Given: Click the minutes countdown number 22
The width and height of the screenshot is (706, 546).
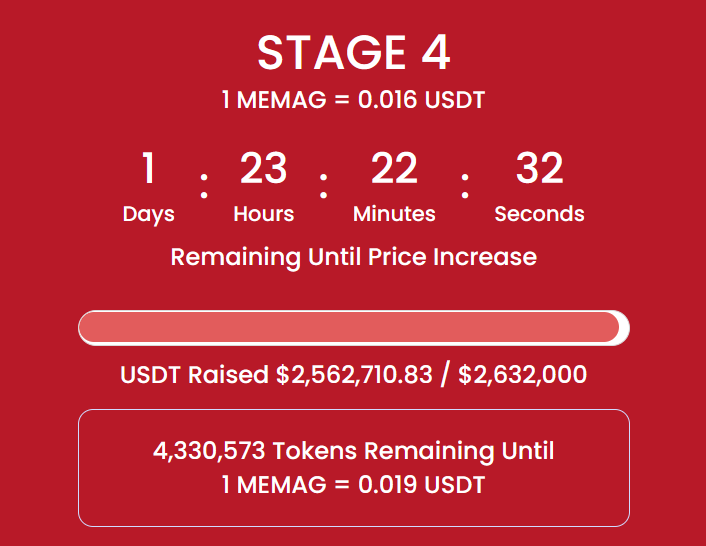Looking at the screenshot, I should click(394, 168).
